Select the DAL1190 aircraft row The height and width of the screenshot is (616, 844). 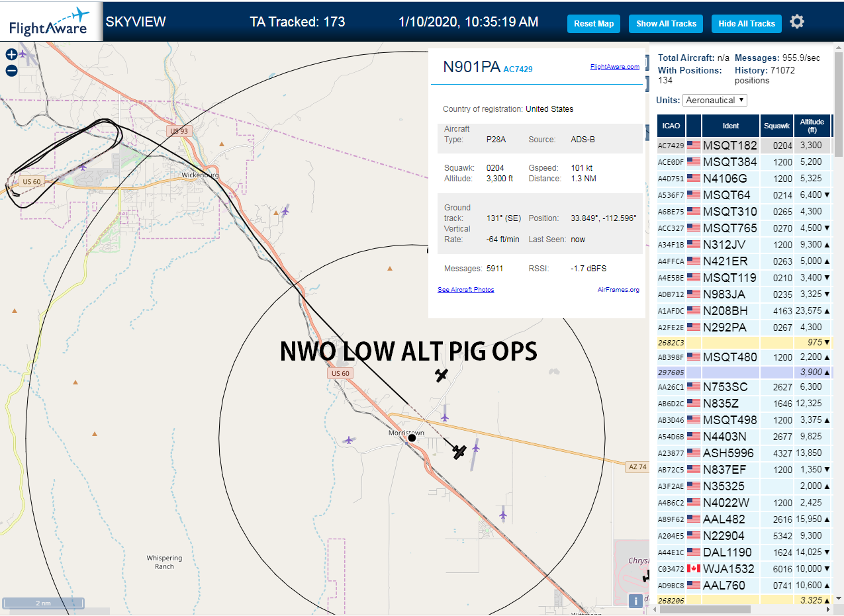click(744, 552)
